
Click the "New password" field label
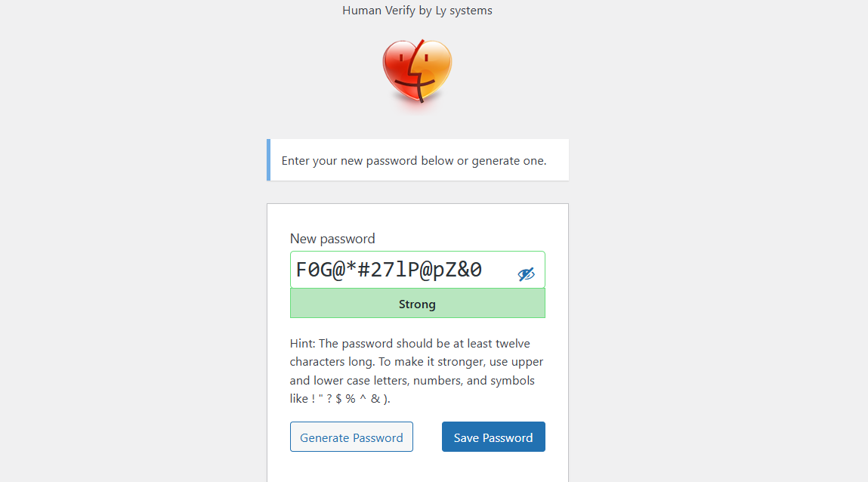tap(332, 239)
